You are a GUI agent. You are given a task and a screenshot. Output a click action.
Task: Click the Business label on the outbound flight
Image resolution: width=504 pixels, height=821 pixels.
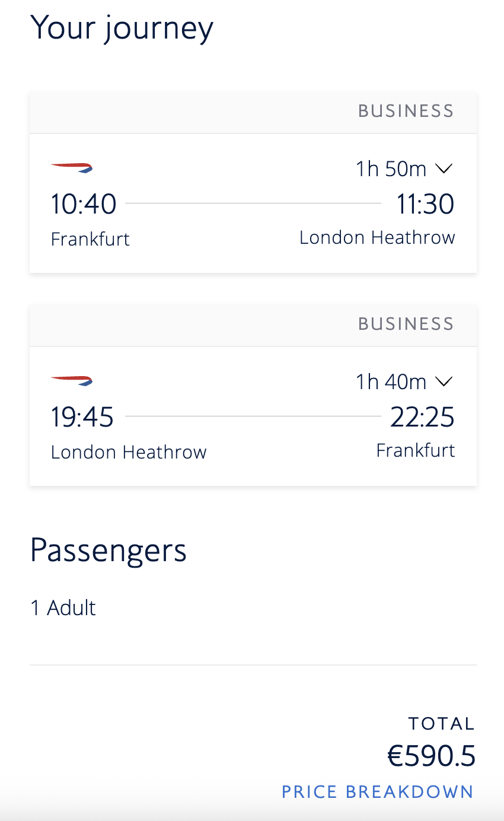[406, 112]
